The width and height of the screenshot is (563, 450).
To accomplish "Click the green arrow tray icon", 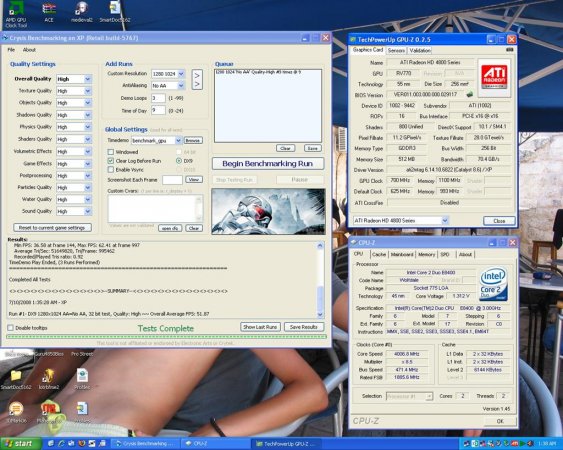I will coord(522,444).
